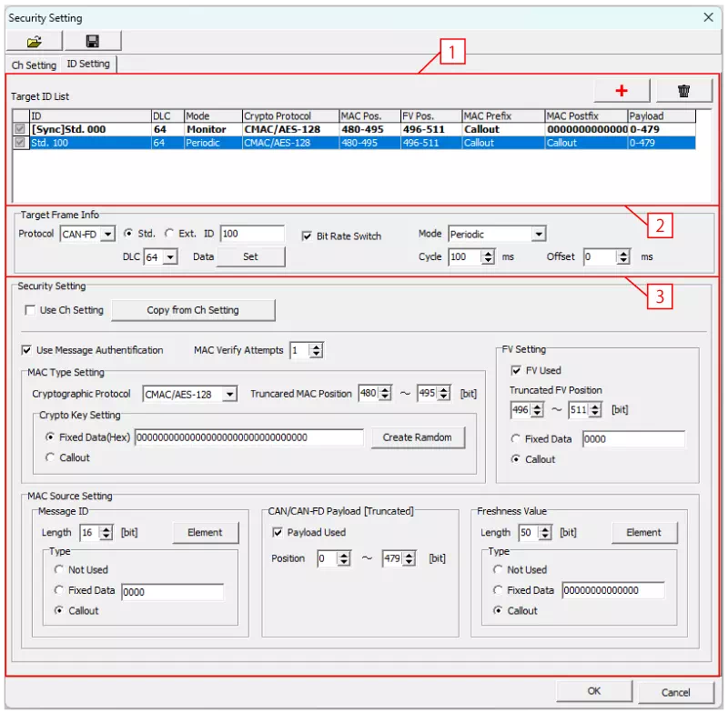
Task: Open a saved security setting file
Action: tap(35, 40)
